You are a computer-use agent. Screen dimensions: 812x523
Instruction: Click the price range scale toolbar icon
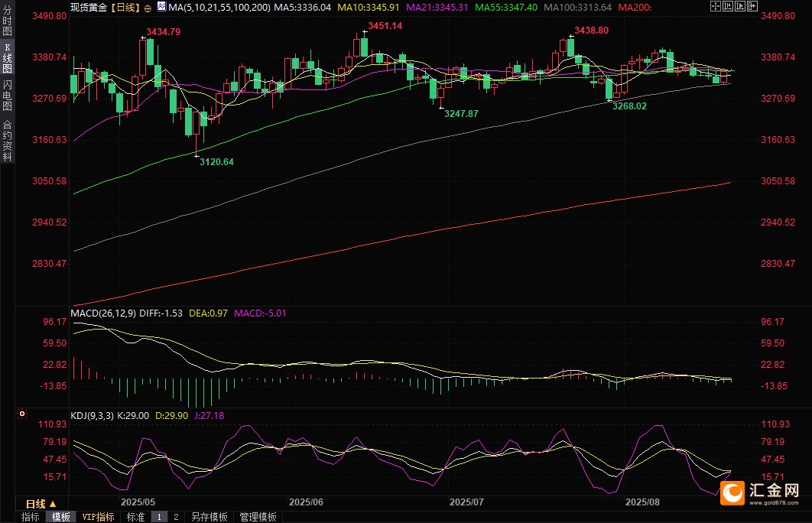coord(726,7)
